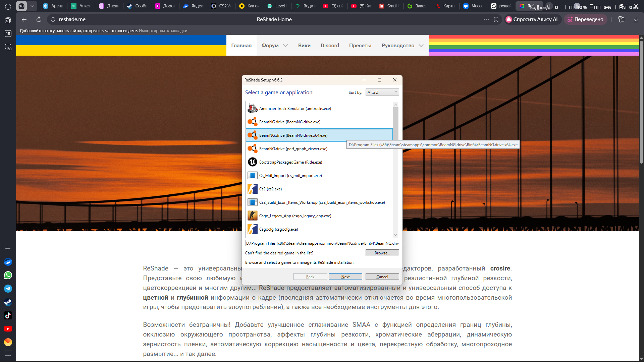Click the Cancel button in ReShade Setup
The width and height of the screenshot is (644, 362).
382,277
